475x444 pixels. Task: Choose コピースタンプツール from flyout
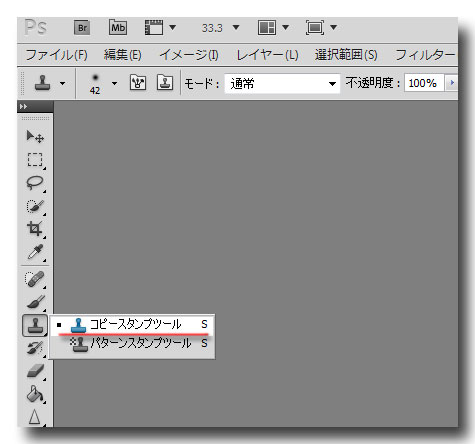[132, 324]
